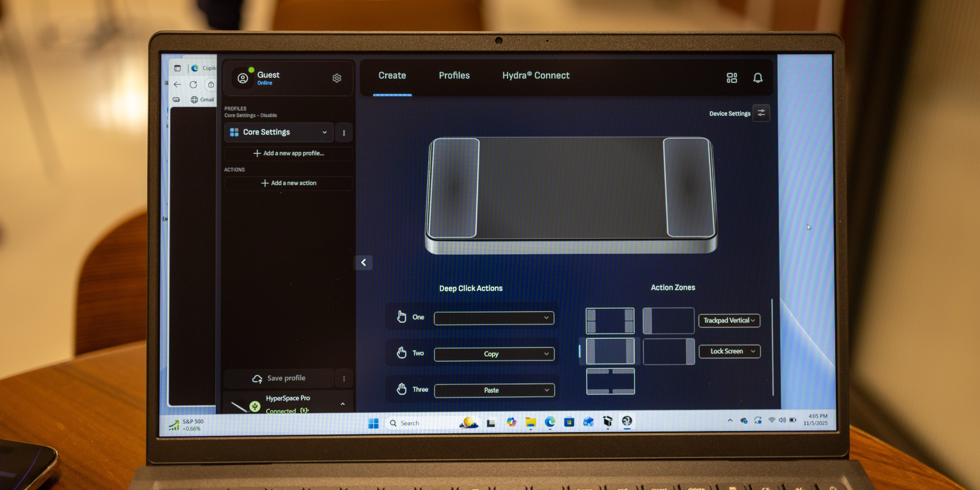
Task: Select the left-zone action layout thumbnail
Action: click(x=668, y=321)
